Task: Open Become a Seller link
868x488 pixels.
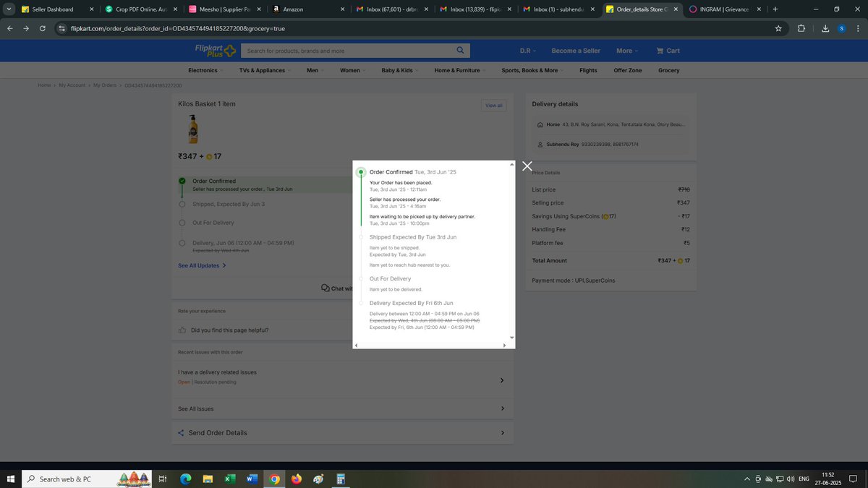Action: pos(576,51)
